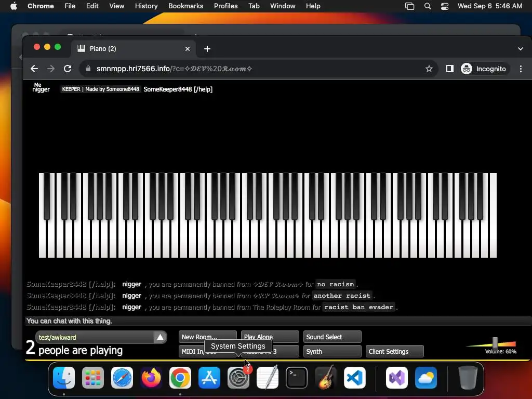
Task: Open Launchpad in the dock
Action: click(93, 378)
